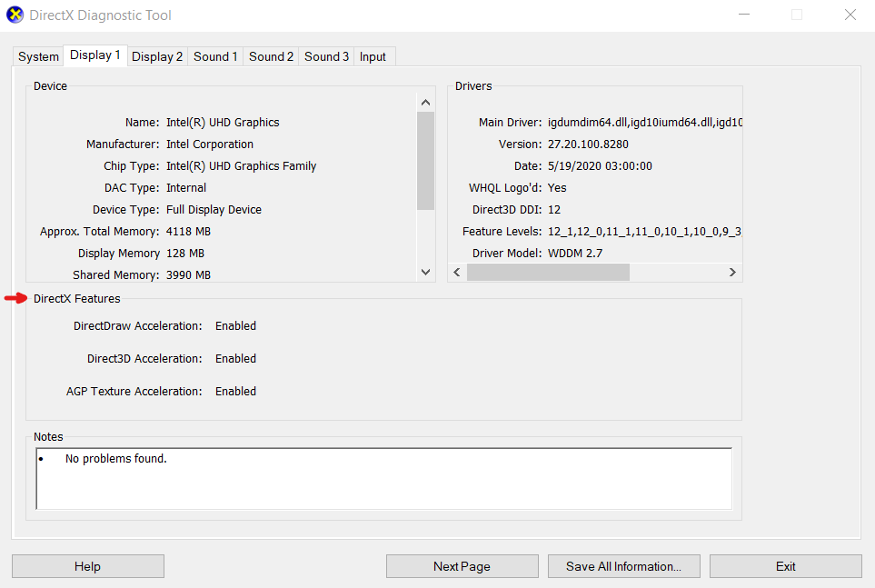The image size is (875, 588).
Task: Open the Display 2 tab
Action: (x=157, y=57)
